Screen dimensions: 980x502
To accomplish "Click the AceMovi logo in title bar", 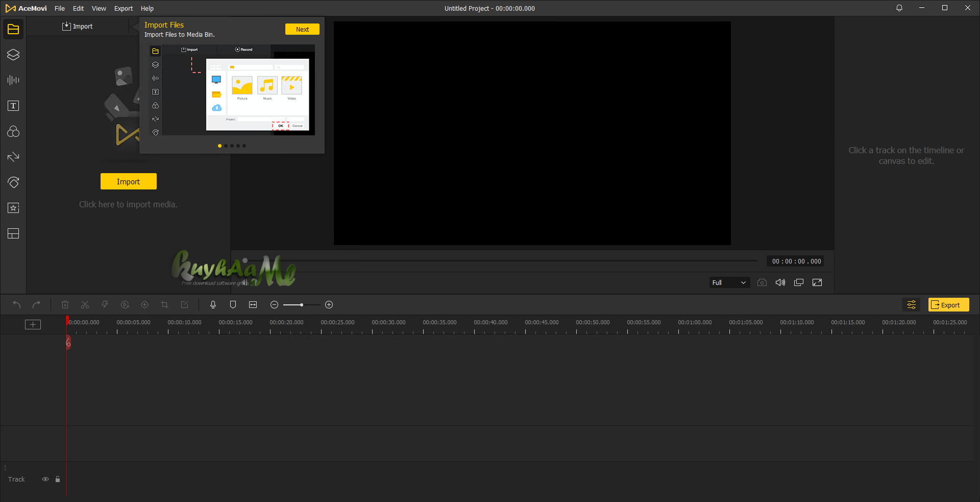I will (x=26, y=8).
